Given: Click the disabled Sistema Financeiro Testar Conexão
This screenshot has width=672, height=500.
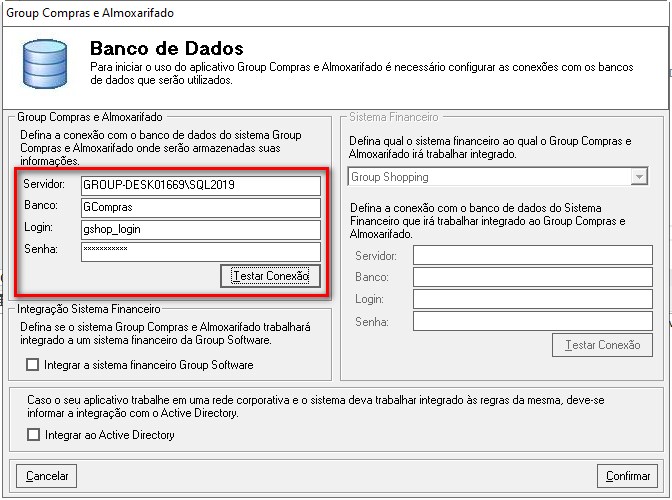Looking at the screenshot, I should point(602,345).
